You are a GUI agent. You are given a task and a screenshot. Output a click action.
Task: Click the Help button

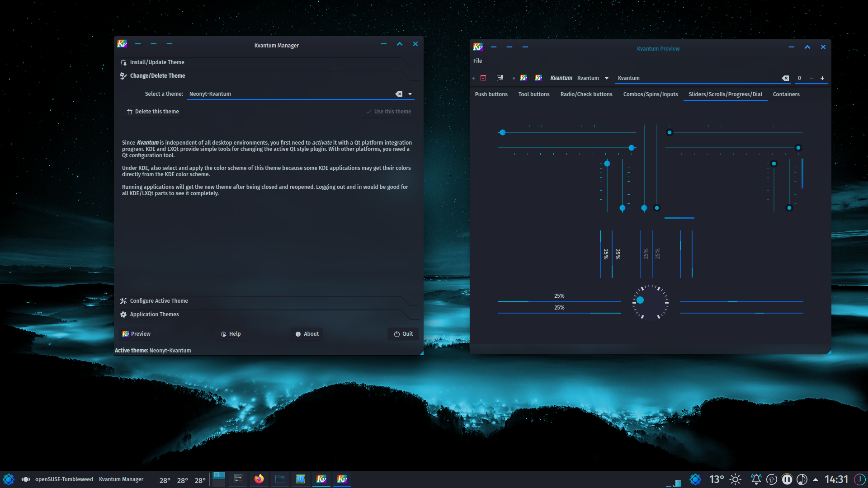click(231, 334)
